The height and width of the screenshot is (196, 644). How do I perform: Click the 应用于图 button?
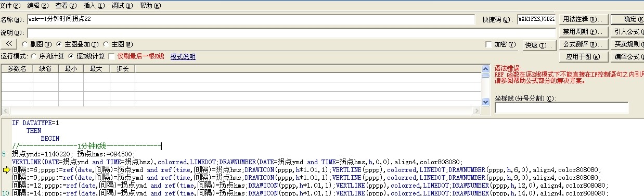click(583, 57)
